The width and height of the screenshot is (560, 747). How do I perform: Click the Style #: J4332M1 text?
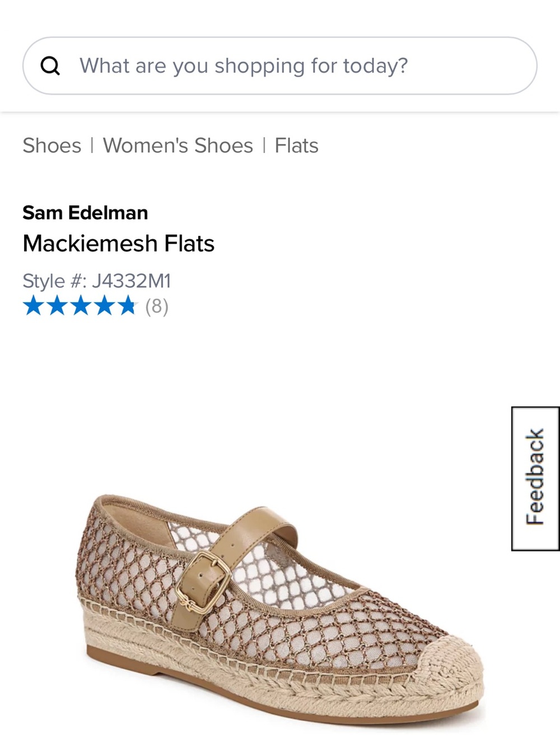[98, 281]
